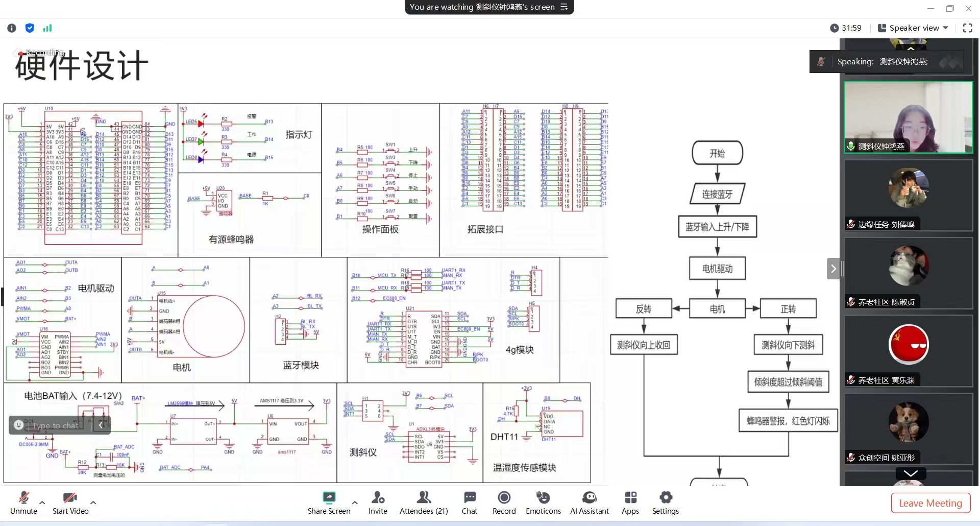Open the Emoticons reactions
Screen dimensions: 980x526
point(543,503)
